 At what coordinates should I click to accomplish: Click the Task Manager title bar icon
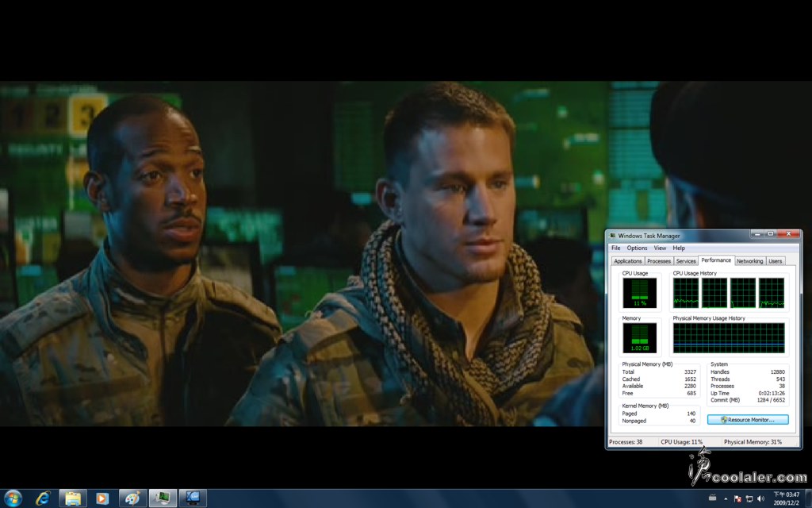tap(613, 235)
